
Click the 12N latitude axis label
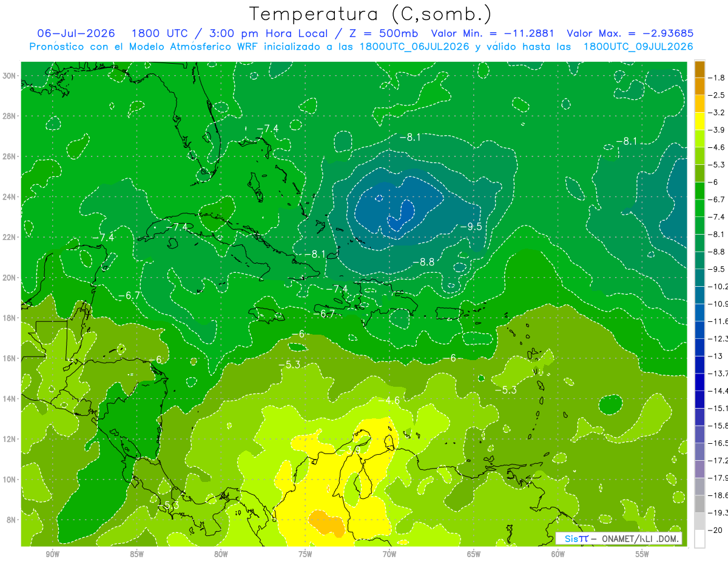10,439
